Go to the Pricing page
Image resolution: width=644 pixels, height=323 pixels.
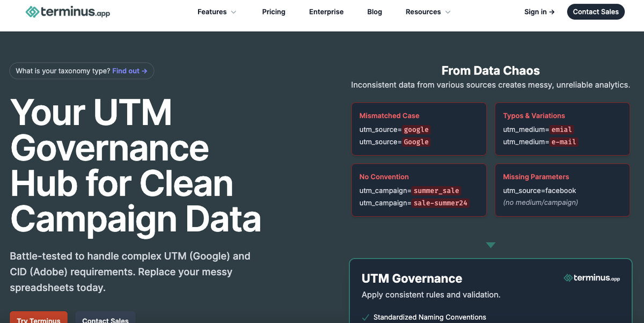coord(274,12)
